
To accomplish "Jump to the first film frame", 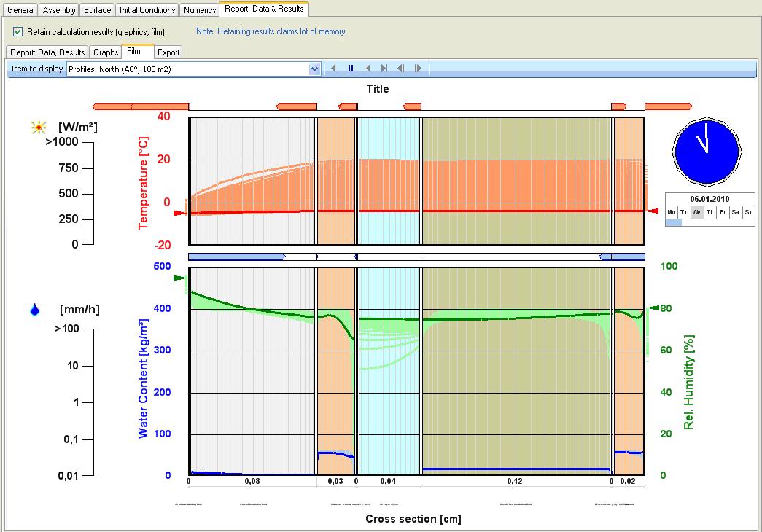I will click(x=368, y=69).
